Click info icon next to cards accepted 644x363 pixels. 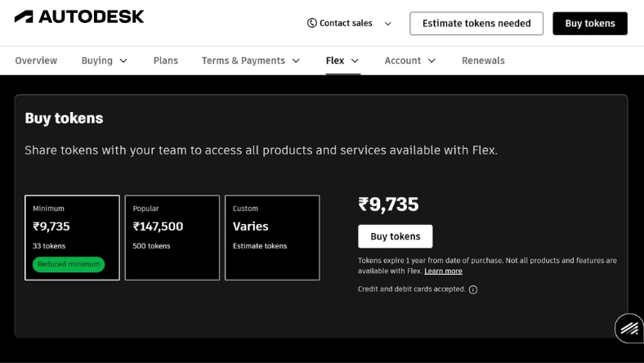point(473,289)
